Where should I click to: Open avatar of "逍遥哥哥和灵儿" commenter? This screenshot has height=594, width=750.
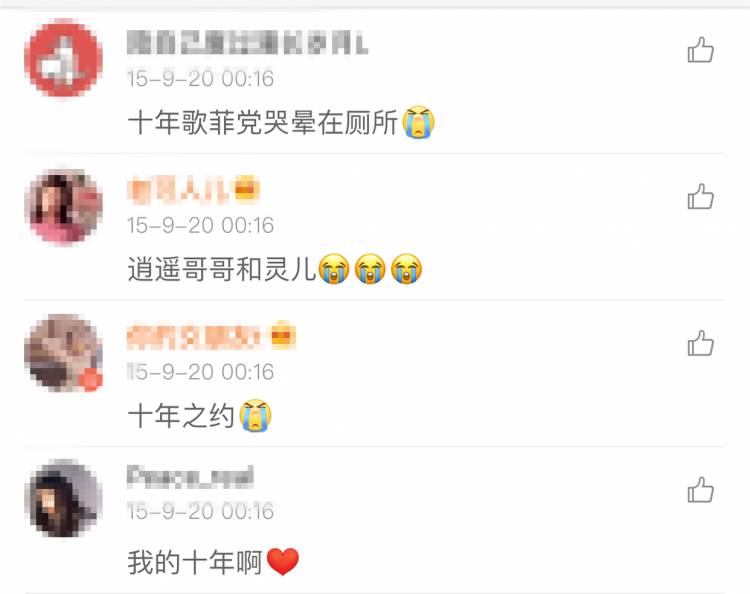(63, 207)
